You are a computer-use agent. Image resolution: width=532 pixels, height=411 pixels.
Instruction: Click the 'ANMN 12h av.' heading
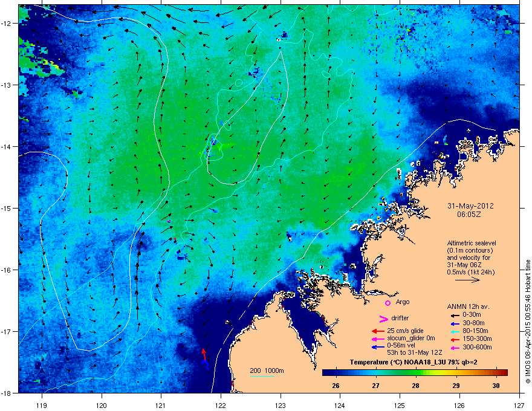tap(468, 306)
